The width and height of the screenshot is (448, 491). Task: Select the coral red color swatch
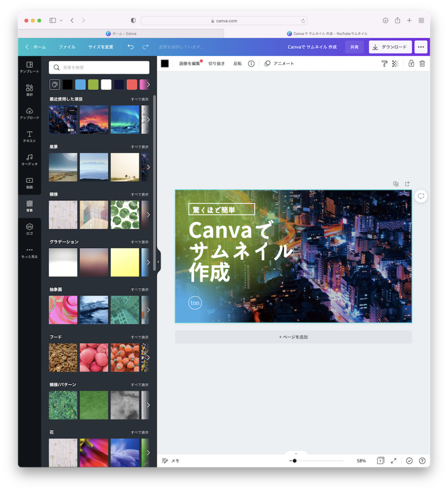(x=132, y=85)
